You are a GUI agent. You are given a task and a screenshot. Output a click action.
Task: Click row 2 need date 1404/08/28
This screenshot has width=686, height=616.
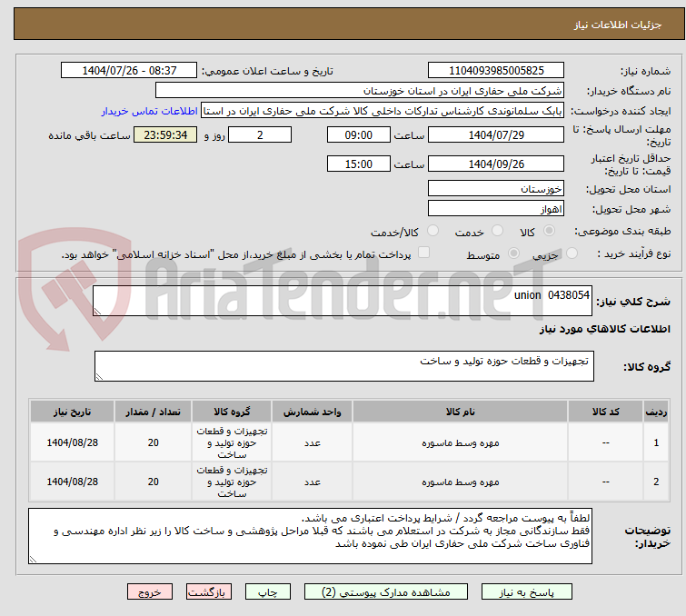point(72,482)
